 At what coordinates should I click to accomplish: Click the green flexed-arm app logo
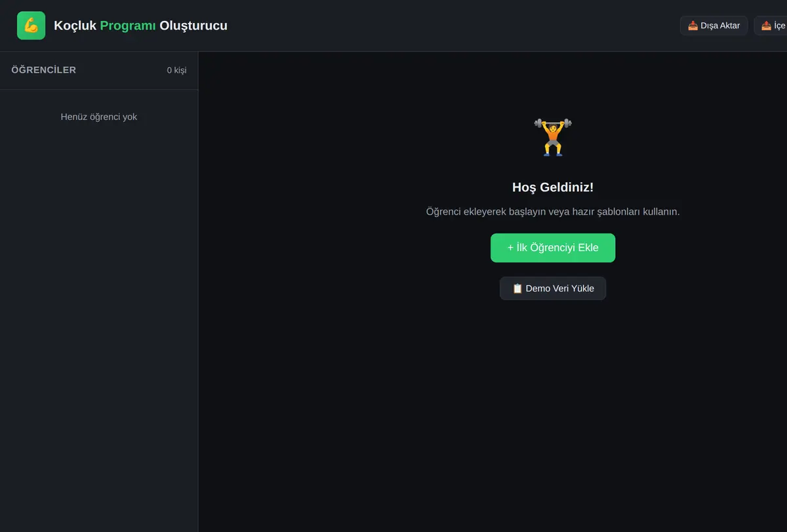pos(31,26)
